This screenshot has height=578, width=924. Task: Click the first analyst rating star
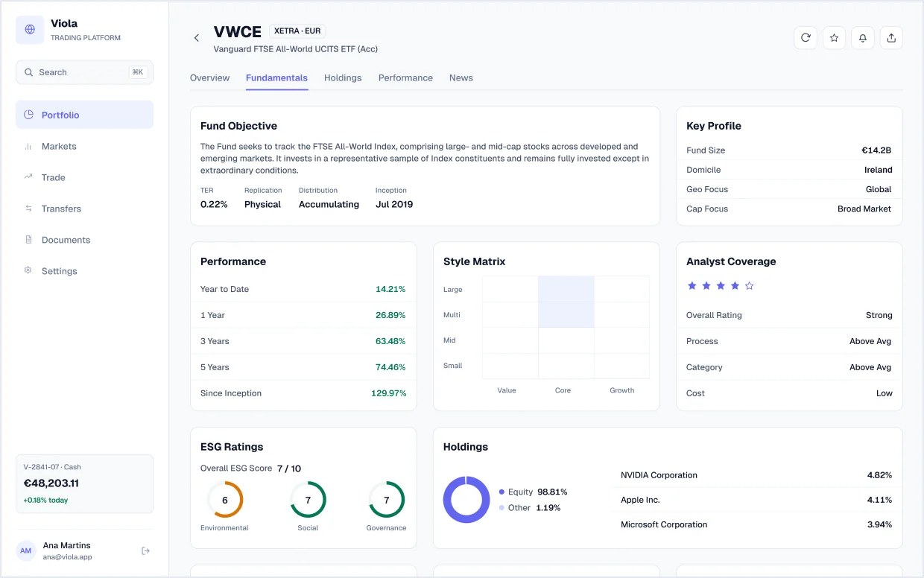coord(692,285)
